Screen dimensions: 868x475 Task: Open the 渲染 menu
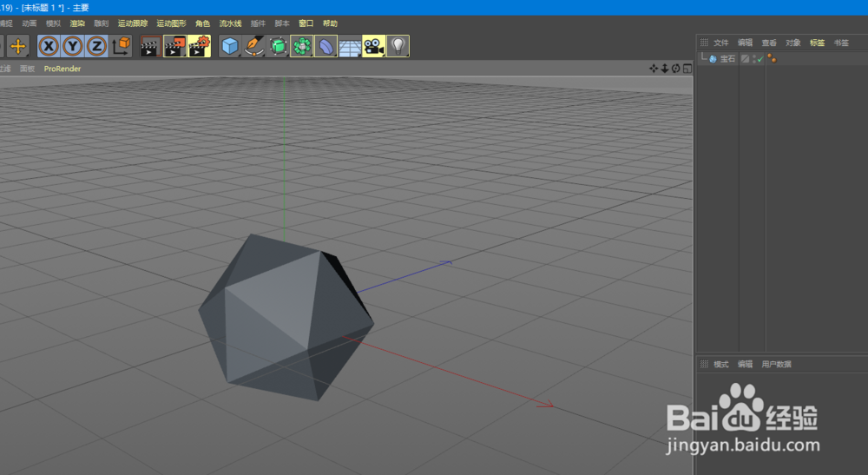click(x=77, y=23)
